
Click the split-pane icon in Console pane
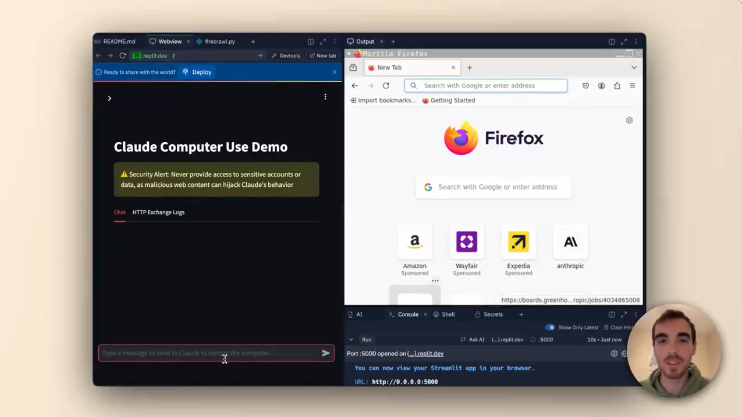point(611,314)
